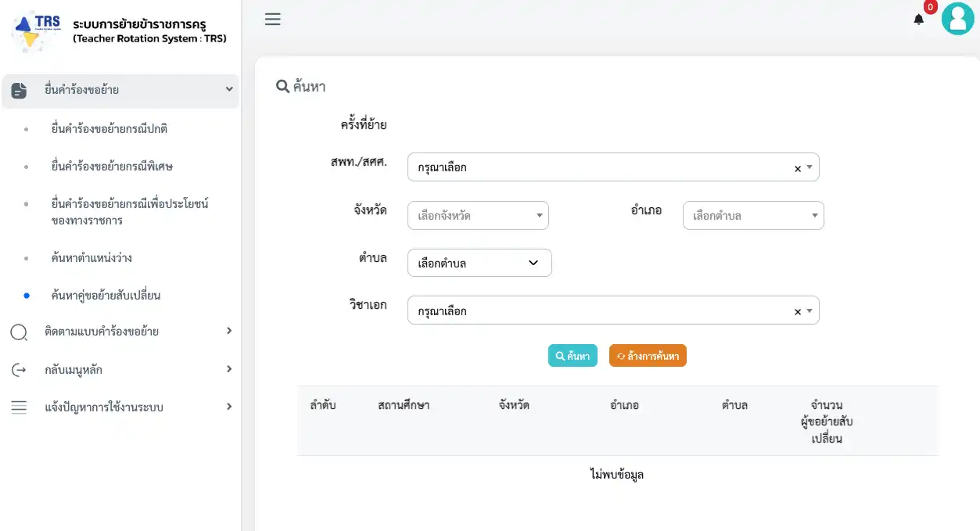The width and height of the screenshot is (980, 531).
Task: Collapse the ยื่นคำร้องขอย้าย menu chevron
Action: pos(229,90)
